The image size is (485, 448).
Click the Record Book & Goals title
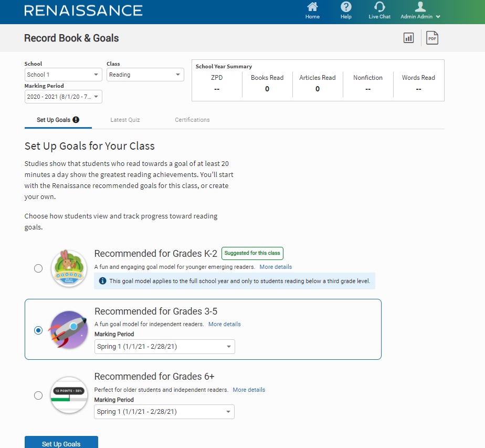(71, 38)
